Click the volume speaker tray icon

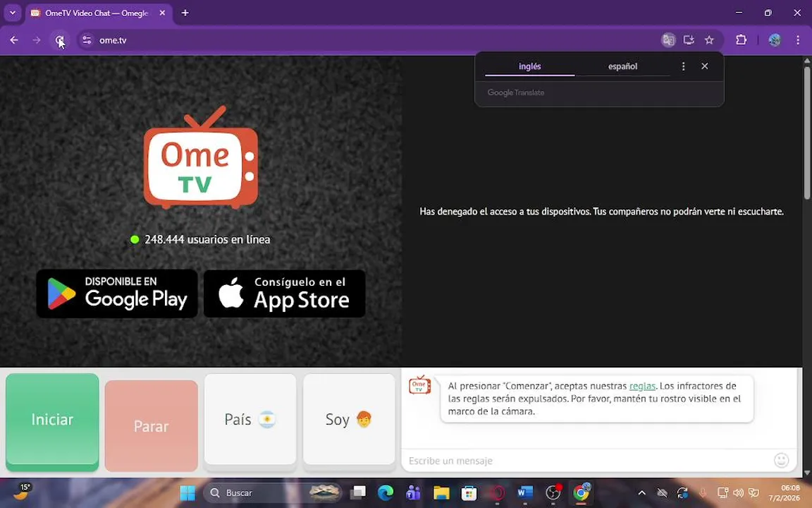pos(738,493)
